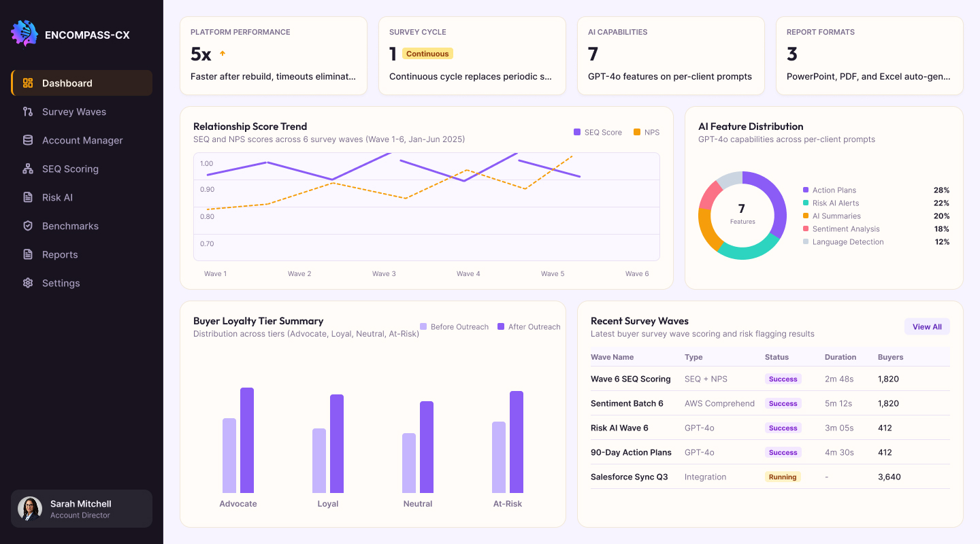Select the Sentiment Analysis legend dot

click(x=806, y=229)
